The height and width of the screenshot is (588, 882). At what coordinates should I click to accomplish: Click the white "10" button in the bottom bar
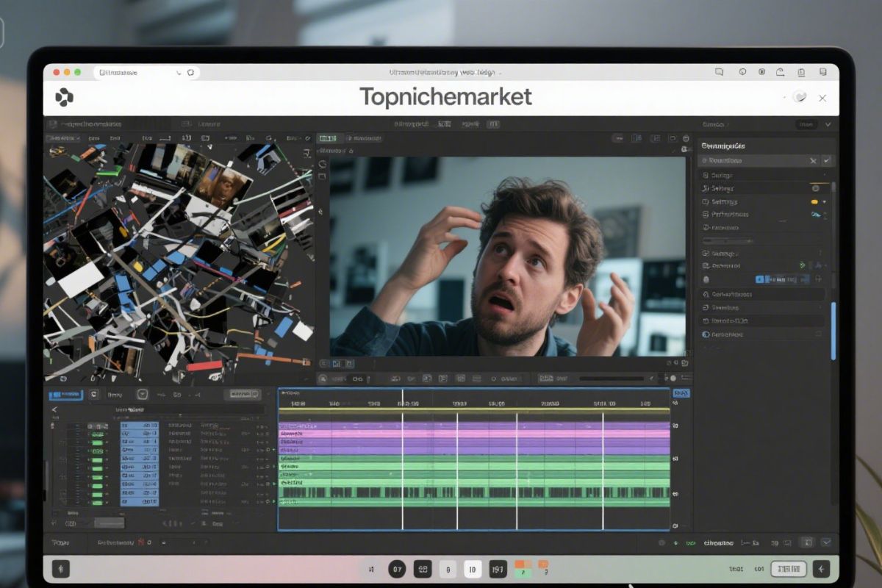[473, 569]
